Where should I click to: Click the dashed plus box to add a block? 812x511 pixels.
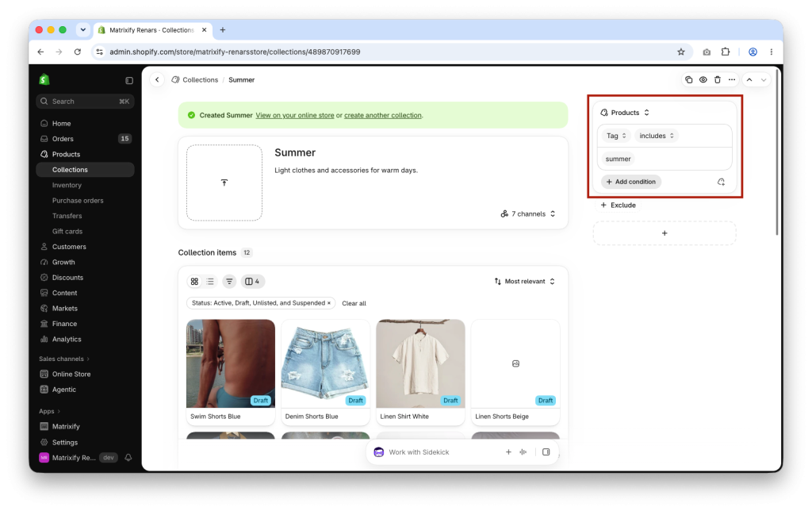[665, 233]
